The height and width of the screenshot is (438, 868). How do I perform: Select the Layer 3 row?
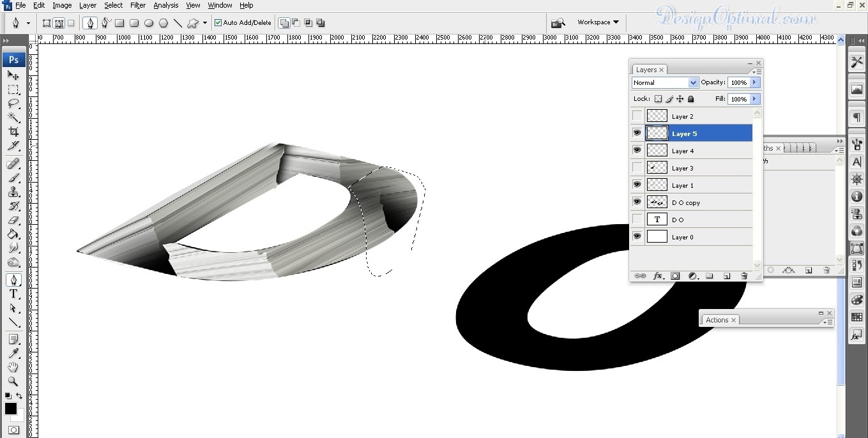691,168
